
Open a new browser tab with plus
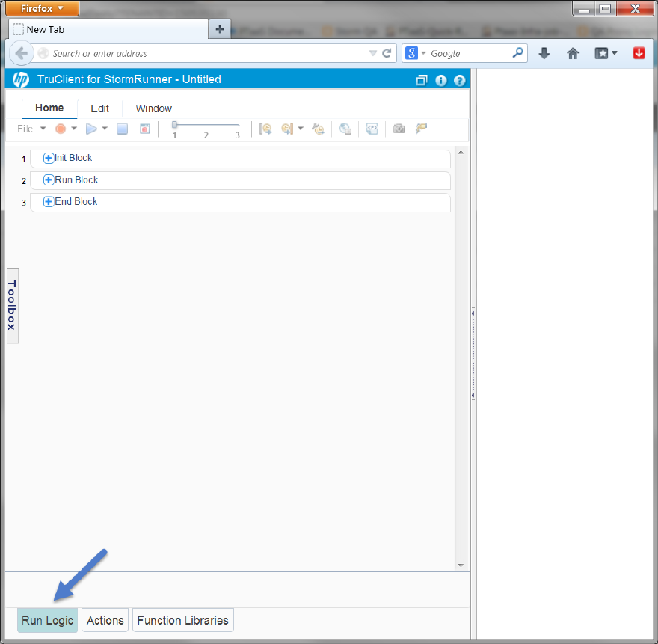(x=220, y=29)
